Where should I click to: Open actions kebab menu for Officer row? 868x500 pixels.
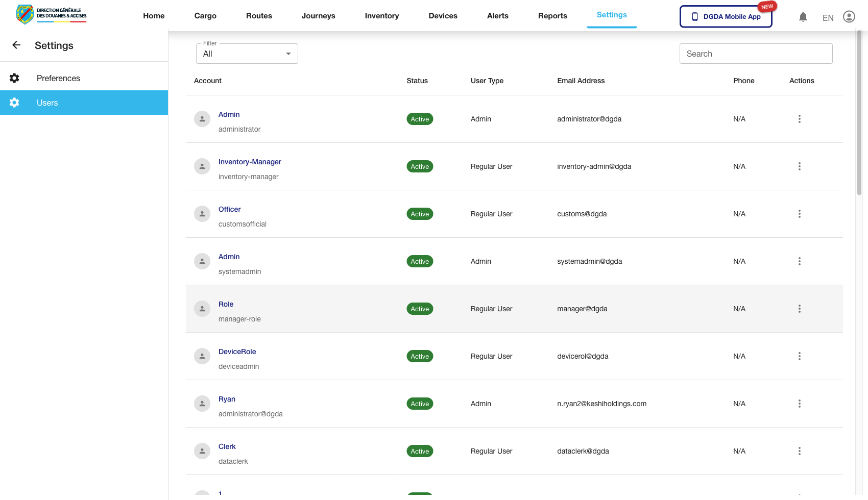point(800,214)
